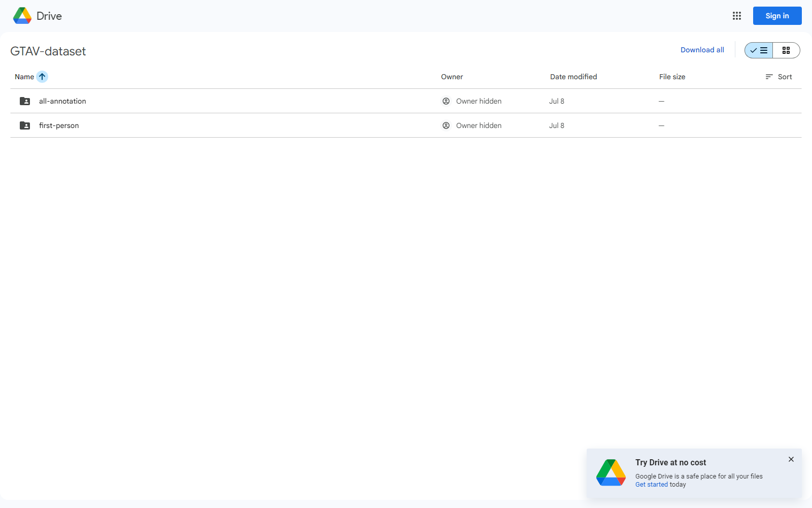Click the Drive logo in the promo banner

[x=611, y=472]
